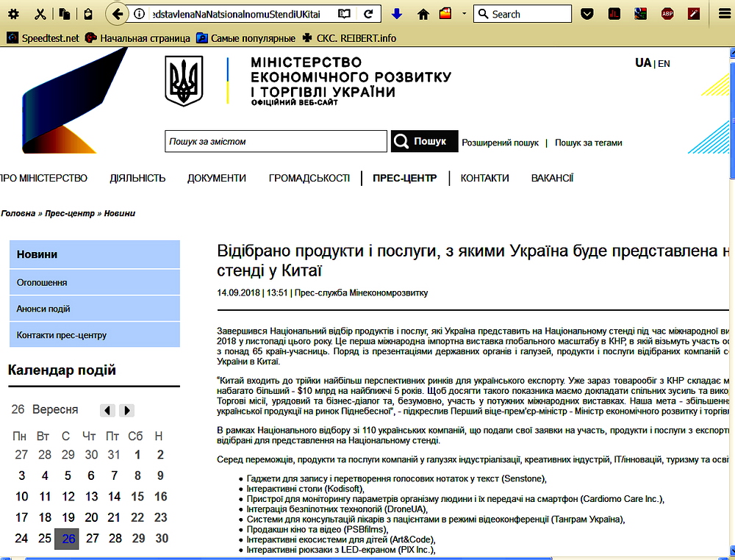Click the colorful extension icon beside ABP

tap(641, 14)
